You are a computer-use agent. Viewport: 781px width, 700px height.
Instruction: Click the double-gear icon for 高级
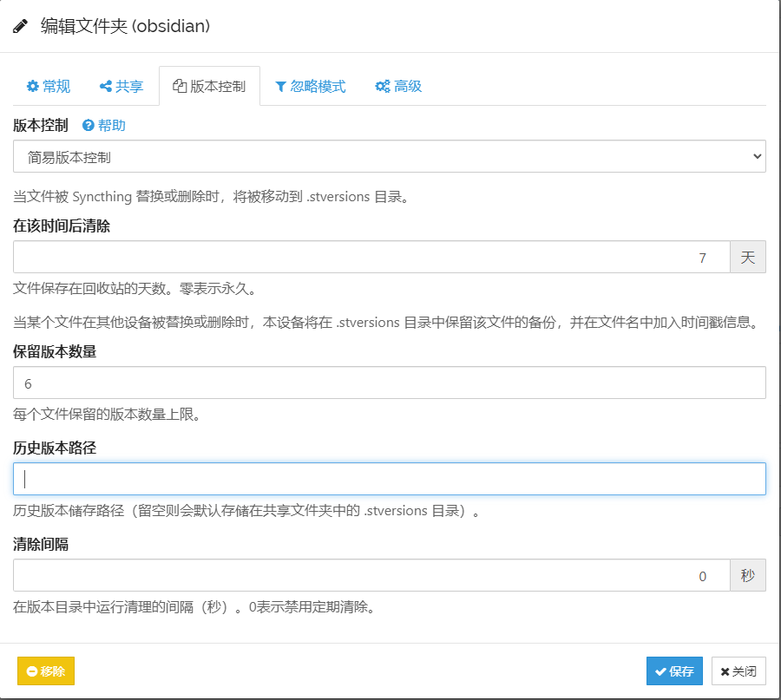coord(382,87)
